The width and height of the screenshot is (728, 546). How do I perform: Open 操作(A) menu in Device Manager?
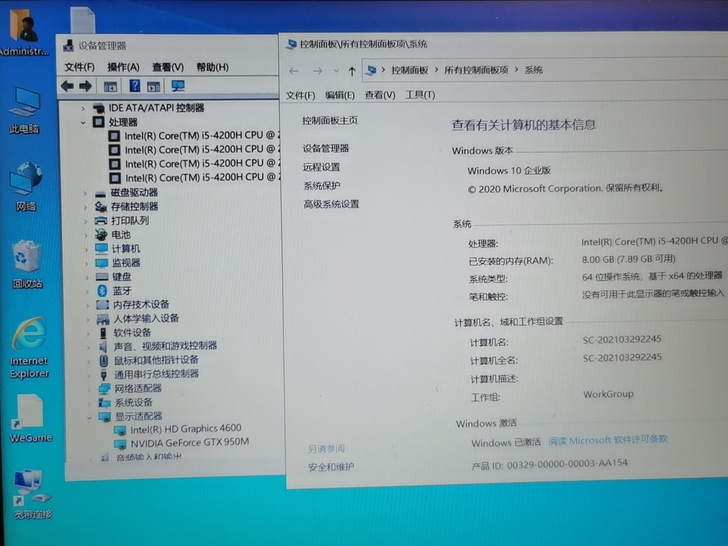coord(123,67)
